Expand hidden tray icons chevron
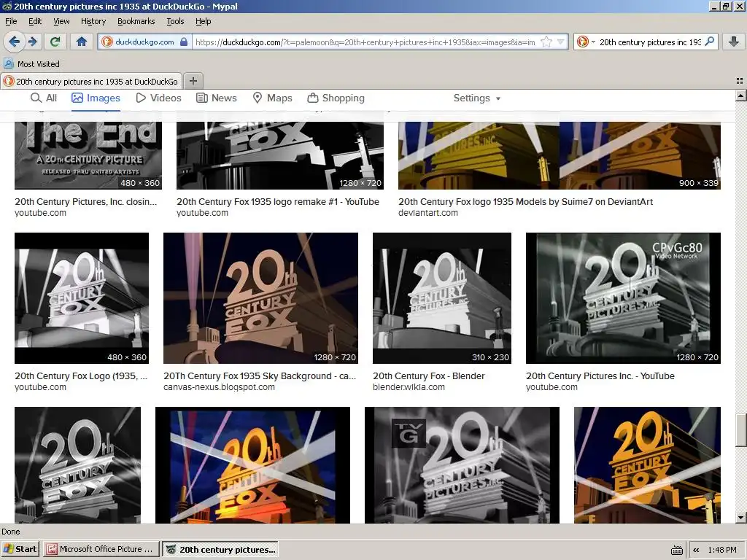 696,550
